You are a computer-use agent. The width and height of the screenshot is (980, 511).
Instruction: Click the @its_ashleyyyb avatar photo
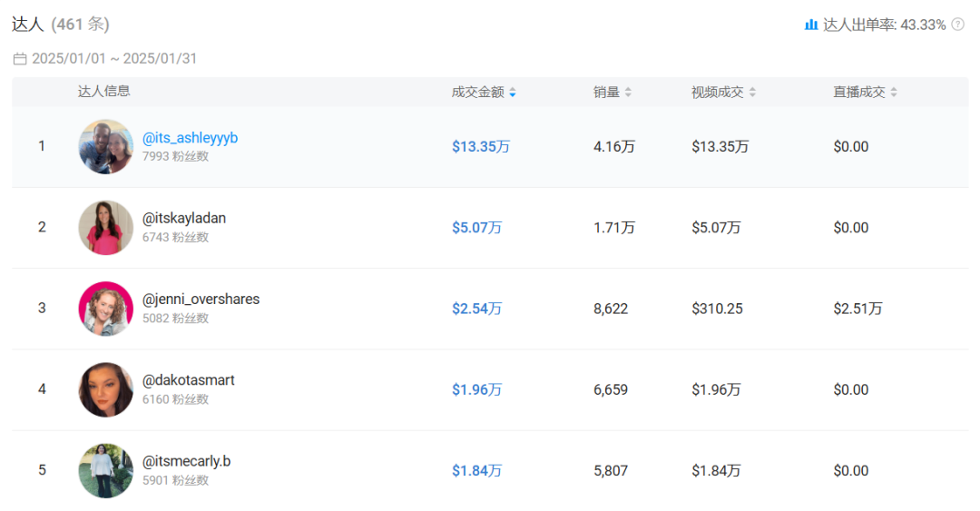coord(106,147)
